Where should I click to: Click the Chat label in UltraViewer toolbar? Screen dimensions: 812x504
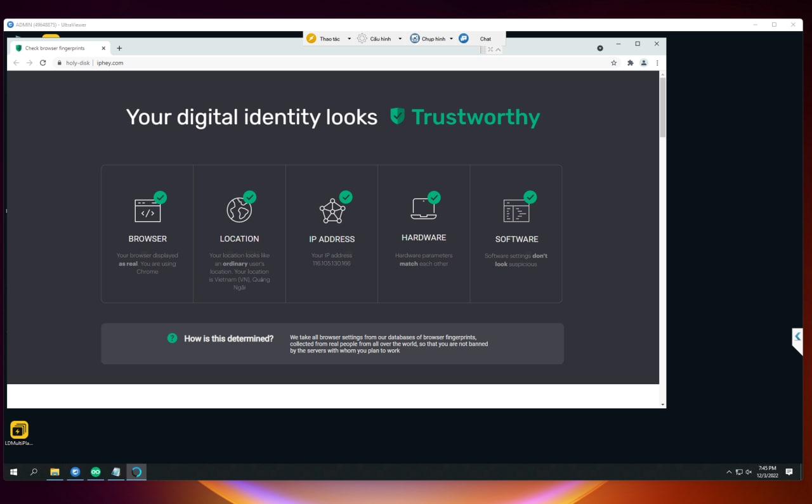pyautogui.click(x=485, y=39)
